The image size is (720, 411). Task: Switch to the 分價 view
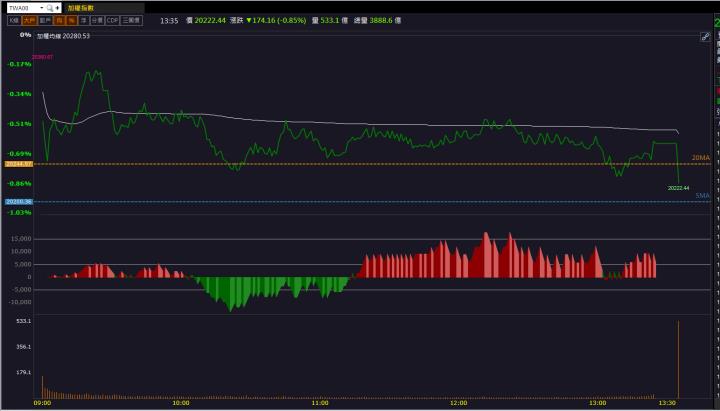point(97,20)
